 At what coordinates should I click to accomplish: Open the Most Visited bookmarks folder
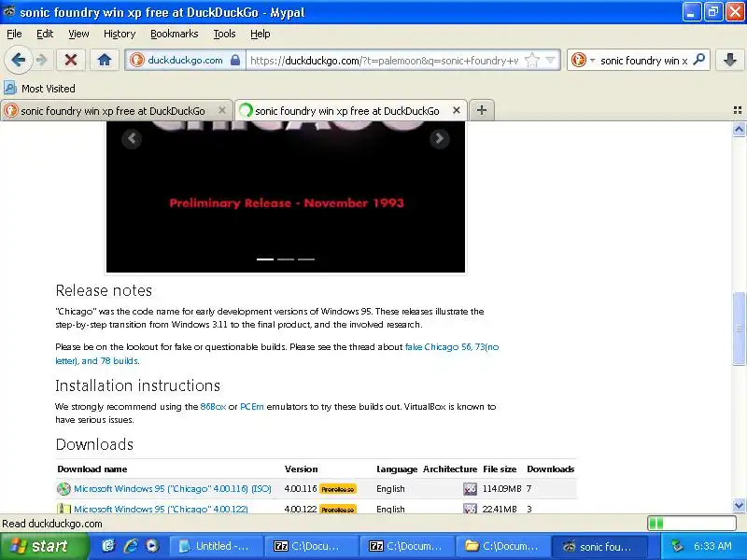[39, 89]
